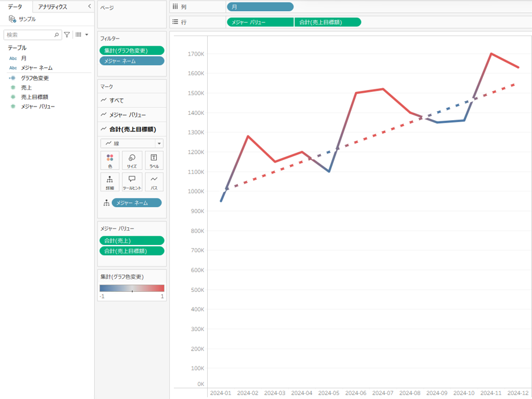Click detail icon beside メジャー ネーム pill
Image resolution: width=532 pixels, height=399 pixels.
(x=106, y=203)
